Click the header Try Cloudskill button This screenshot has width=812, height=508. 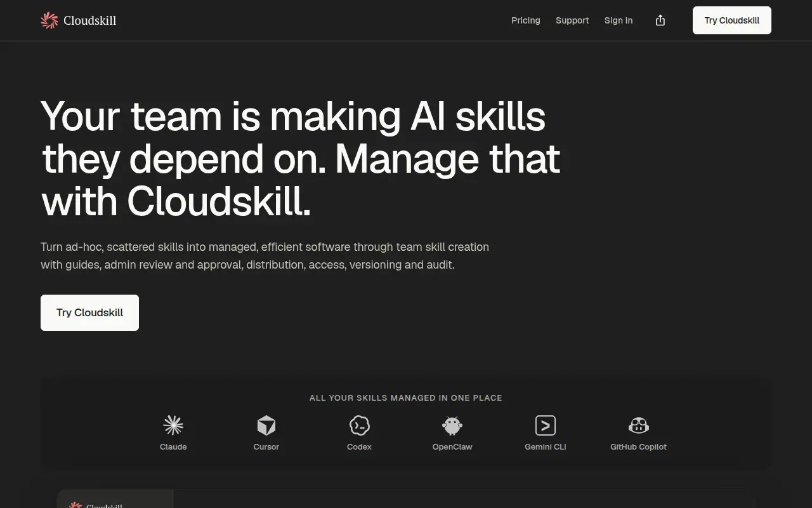tap(732, 20)
